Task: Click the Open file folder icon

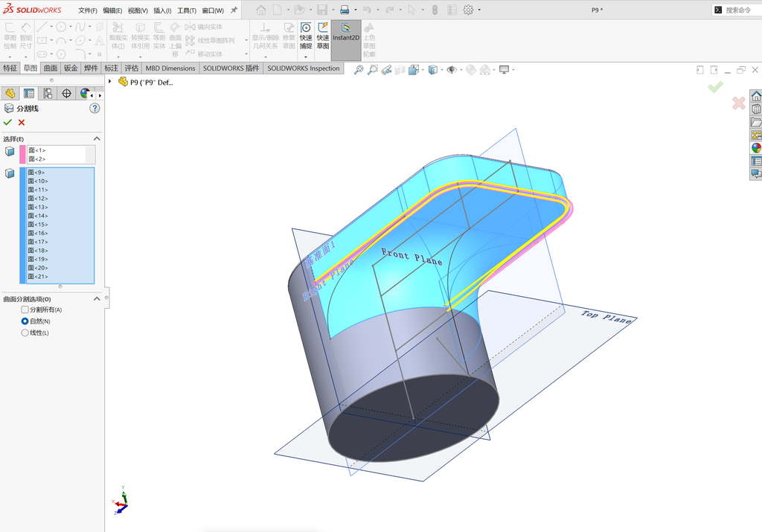Action: [299, 10]
